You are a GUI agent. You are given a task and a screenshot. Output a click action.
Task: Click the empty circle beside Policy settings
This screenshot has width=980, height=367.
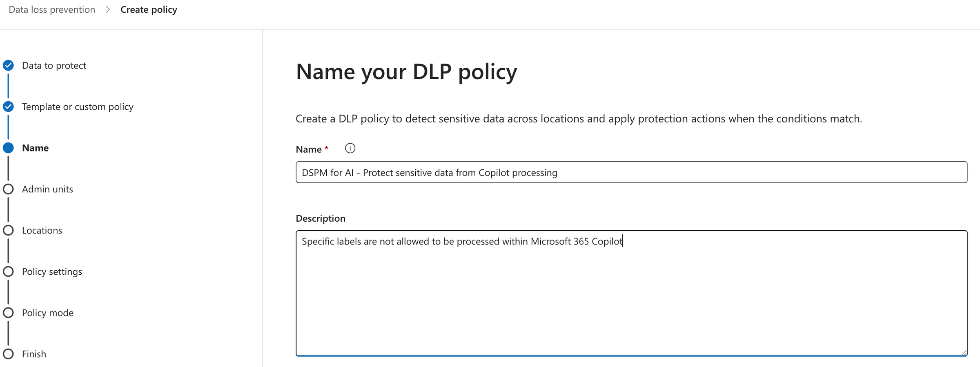pos(8,271)
